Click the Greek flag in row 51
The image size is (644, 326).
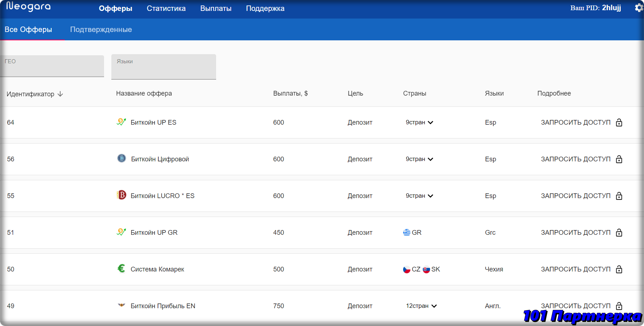[407, 232]
